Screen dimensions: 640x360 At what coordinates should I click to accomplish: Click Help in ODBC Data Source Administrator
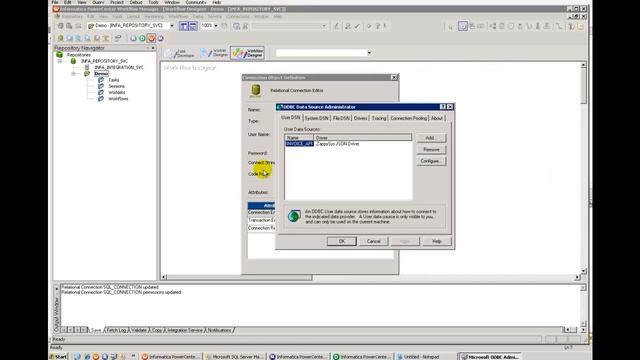437,241
